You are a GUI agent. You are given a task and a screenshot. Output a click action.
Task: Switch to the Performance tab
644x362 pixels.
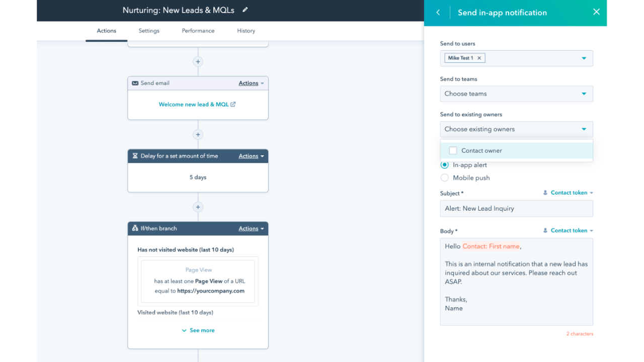click(x=198, y=31)
